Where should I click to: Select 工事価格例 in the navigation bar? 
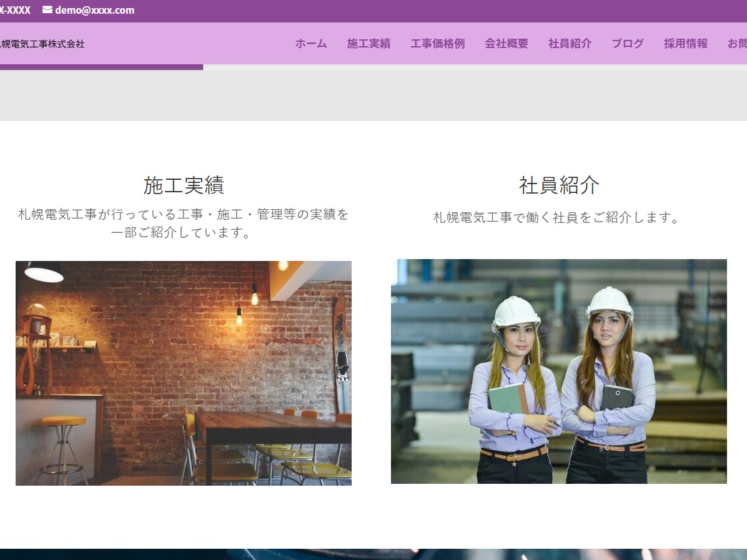[437, 43]
